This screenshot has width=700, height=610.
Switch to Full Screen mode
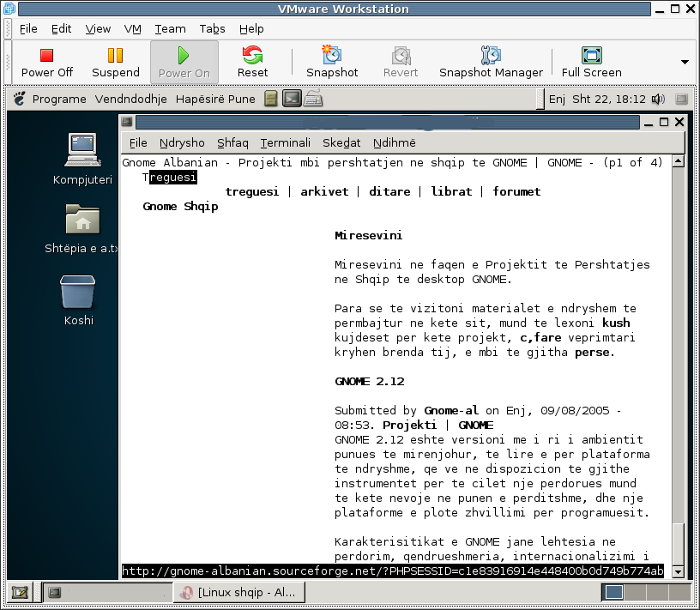point(592,62)
